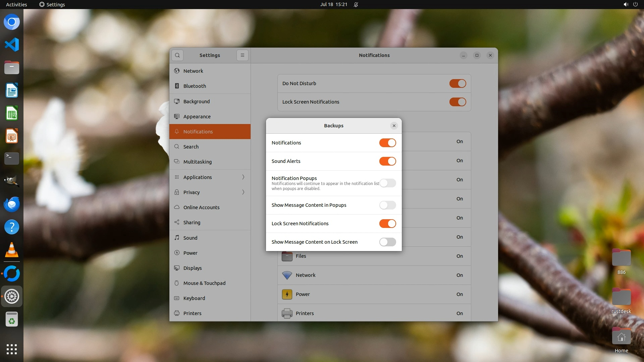644x362 pixels.
Task: Click the search icon in Settings header
Action: pyautogui.click(x=177, y=55)
